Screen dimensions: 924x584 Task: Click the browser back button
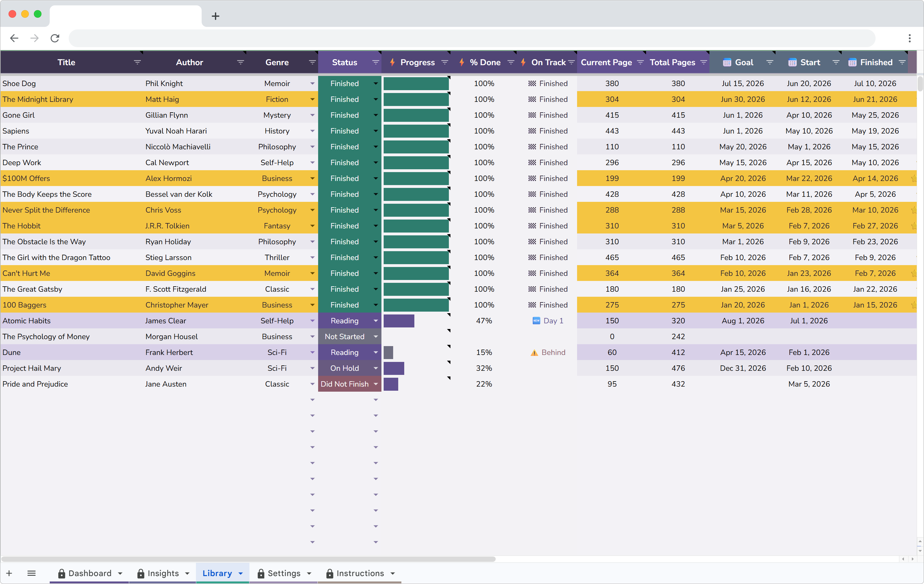(x=14, y=38)
